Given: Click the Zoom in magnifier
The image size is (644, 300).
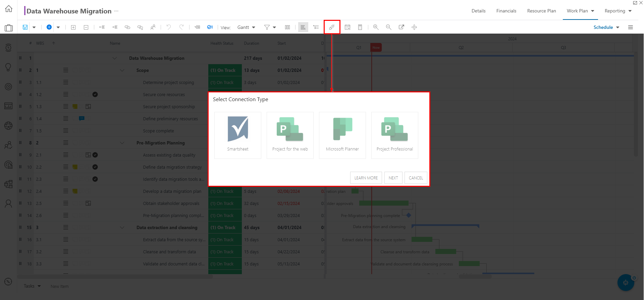Looking at the screenshot, I should coord(376,27).
